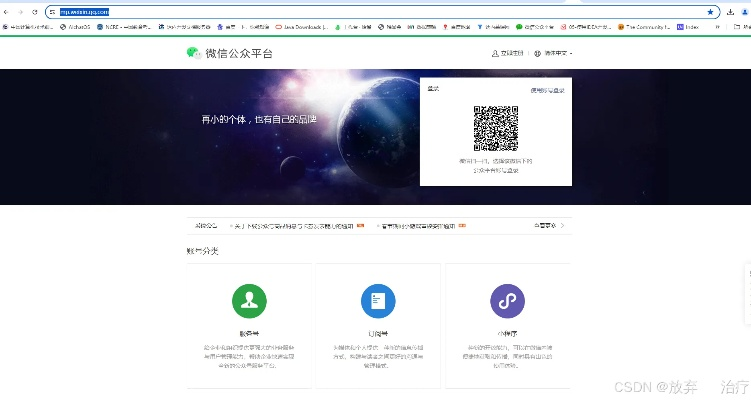Open the 简体中文 language dropdown
Screen dimensions: 751x400
click(x=553, y=53)
